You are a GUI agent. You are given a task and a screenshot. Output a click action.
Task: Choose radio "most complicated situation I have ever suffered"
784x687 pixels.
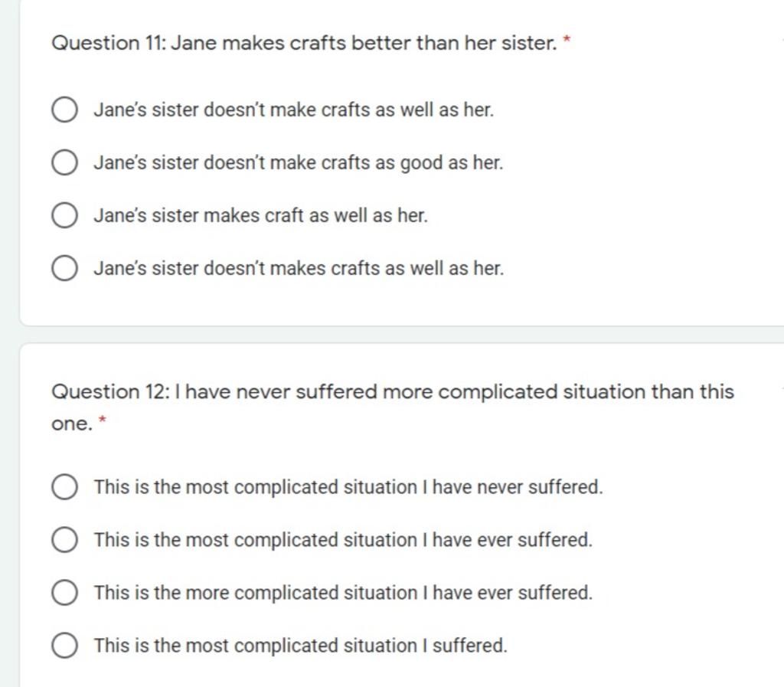click(x=64, y=540)
